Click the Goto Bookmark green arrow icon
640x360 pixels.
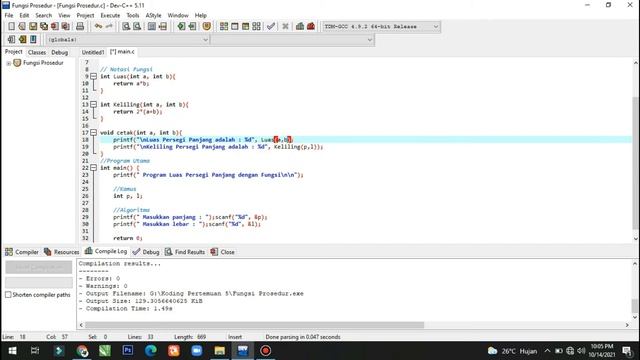[x=192, y=26]
